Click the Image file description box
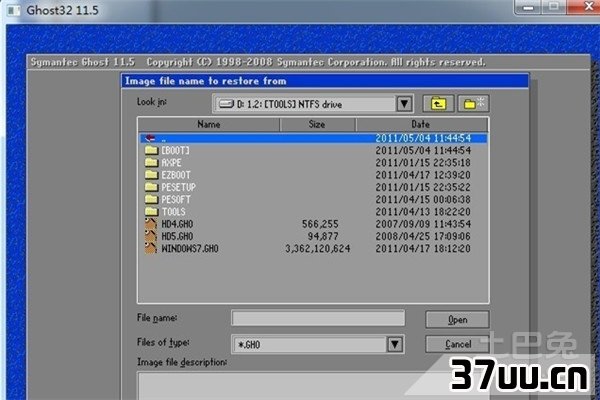Screen dimensions: 600x400 313,386
